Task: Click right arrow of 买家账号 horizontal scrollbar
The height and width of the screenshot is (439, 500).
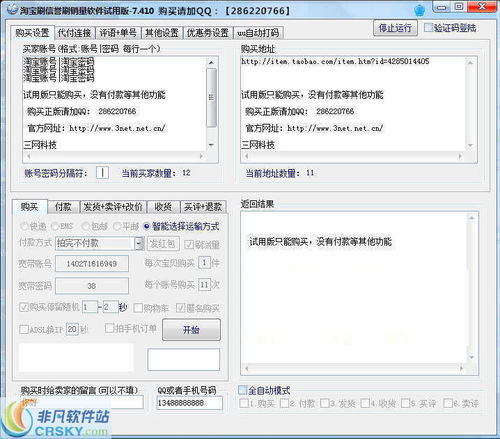Action: (201, 156)
